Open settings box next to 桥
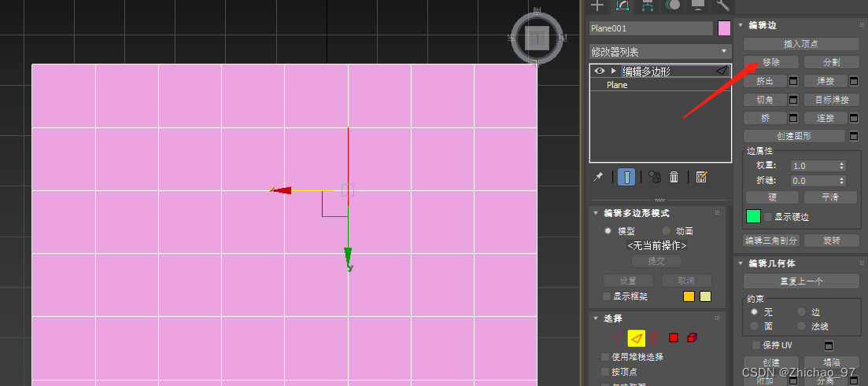Image resolution: width=868 pixels, height=386 pixels. coord(793,118)
